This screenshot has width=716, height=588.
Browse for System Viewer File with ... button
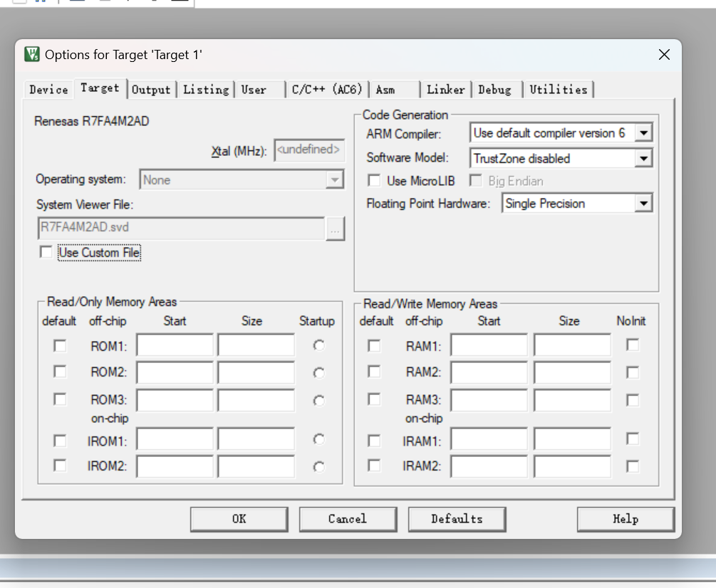click(x=335, y=229)
